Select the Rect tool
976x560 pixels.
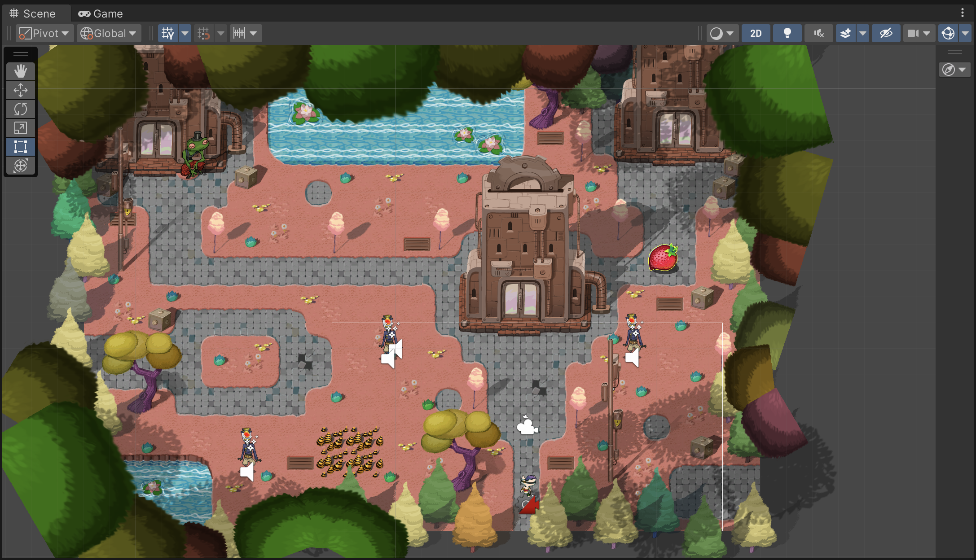[20, 147]
